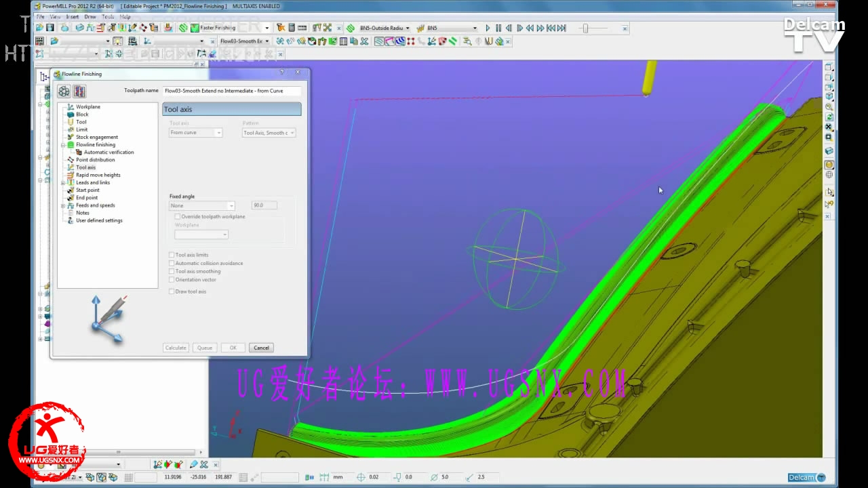
Task: Select Workplane page in strategy tree
Action: pos(88,106)
